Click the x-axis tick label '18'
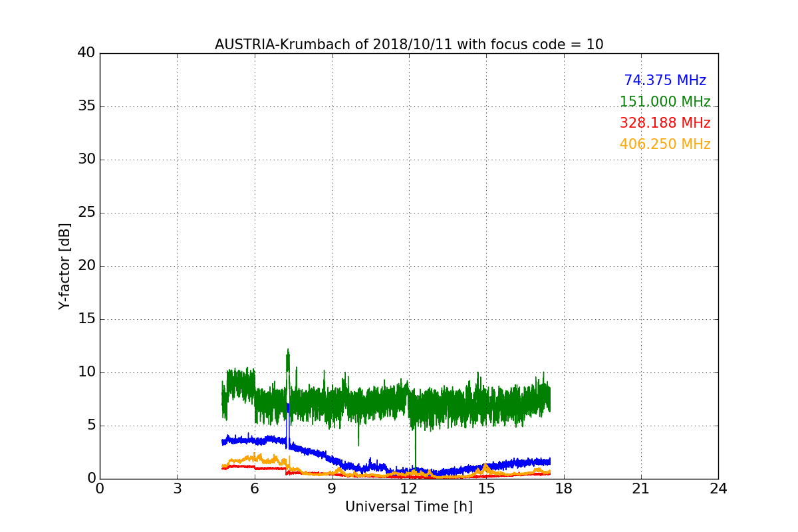 564,488
